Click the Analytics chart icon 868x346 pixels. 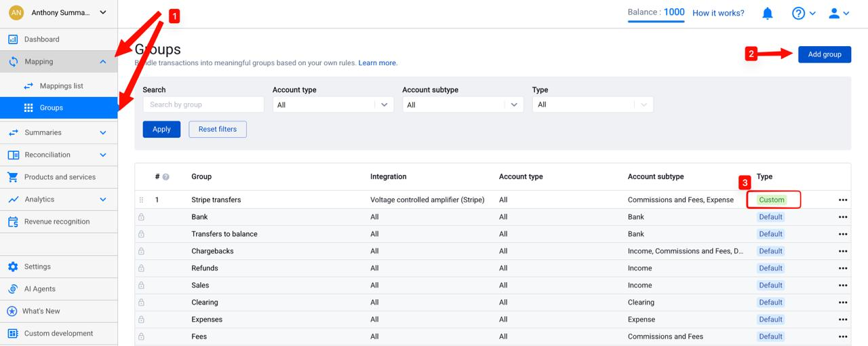13,199
